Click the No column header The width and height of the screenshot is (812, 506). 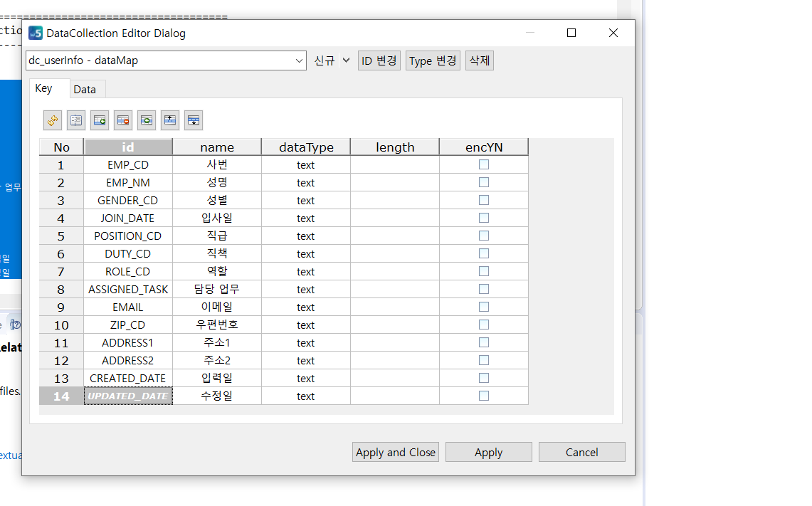61,147
